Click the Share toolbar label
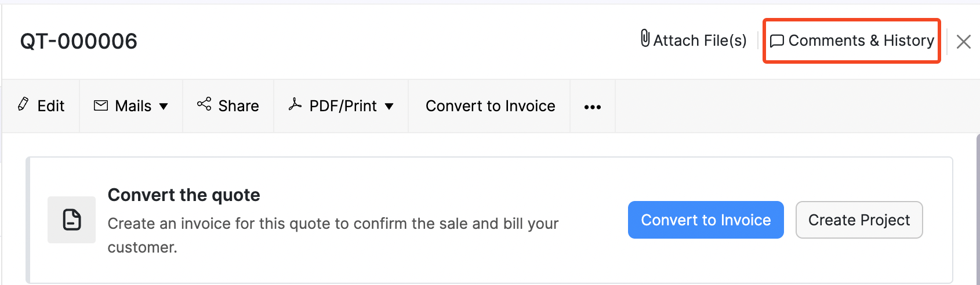The image size is (980, 285). point(238,106)
